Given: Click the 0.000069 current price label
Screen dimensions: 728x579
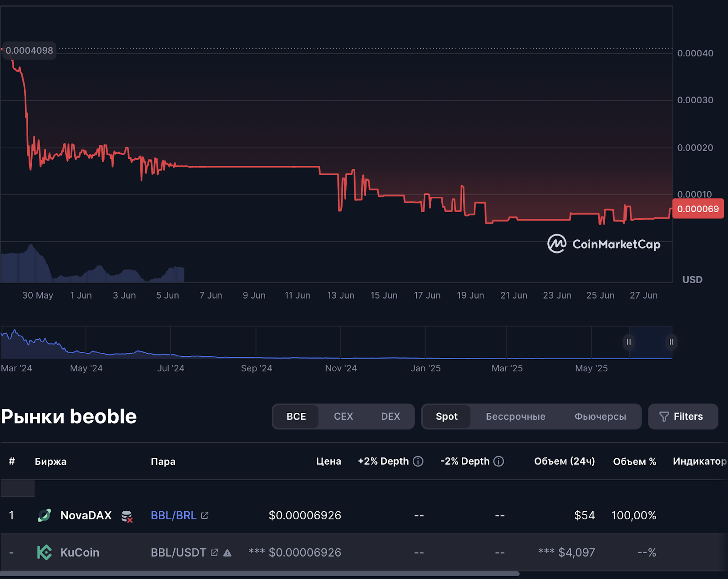Looking at the screenshot, I should [698, 209].
